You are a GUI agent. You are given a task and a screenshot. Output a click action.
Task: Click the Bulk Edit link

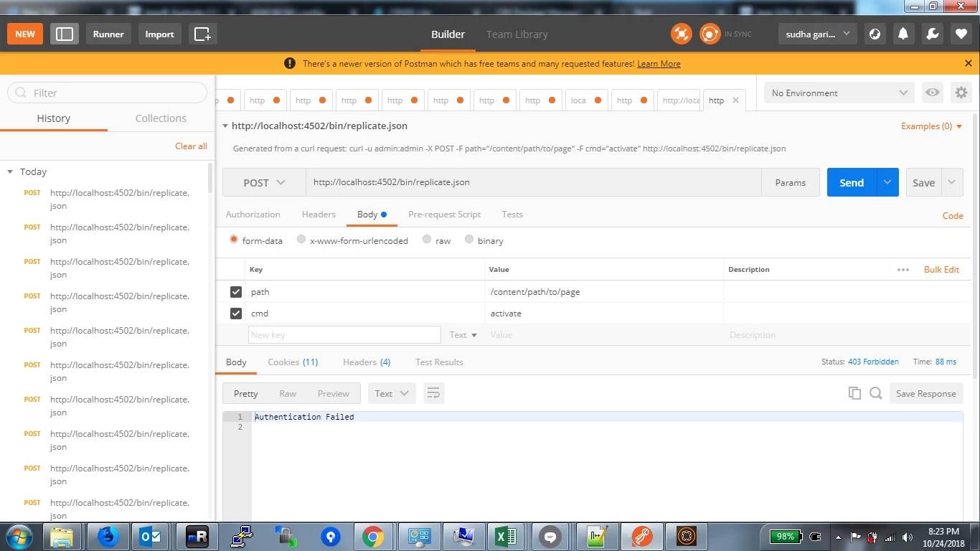point(941,270)
